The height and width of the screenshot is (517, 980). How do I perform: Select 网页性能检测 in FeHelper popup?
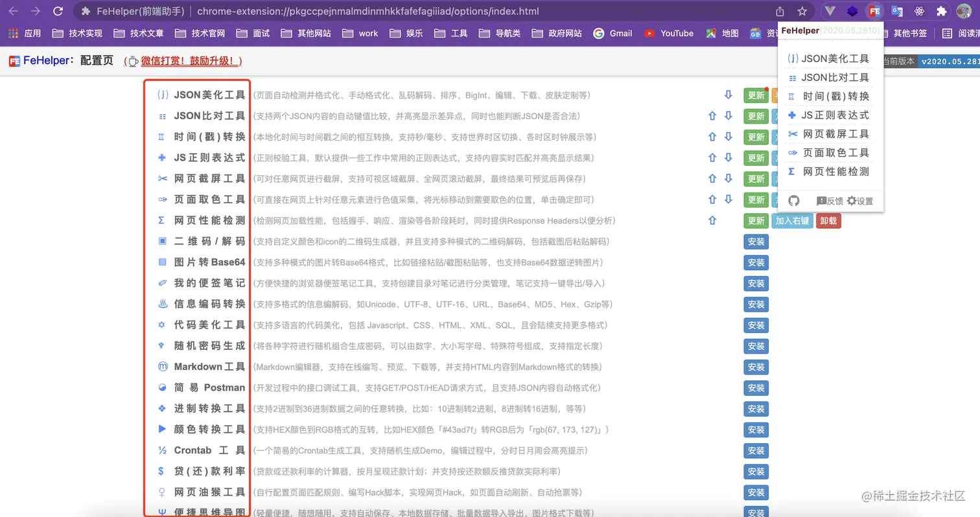pos(828,172)
